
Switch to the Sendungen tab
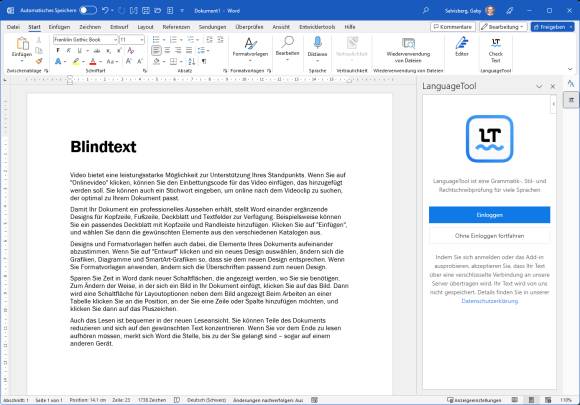point(212,27)
